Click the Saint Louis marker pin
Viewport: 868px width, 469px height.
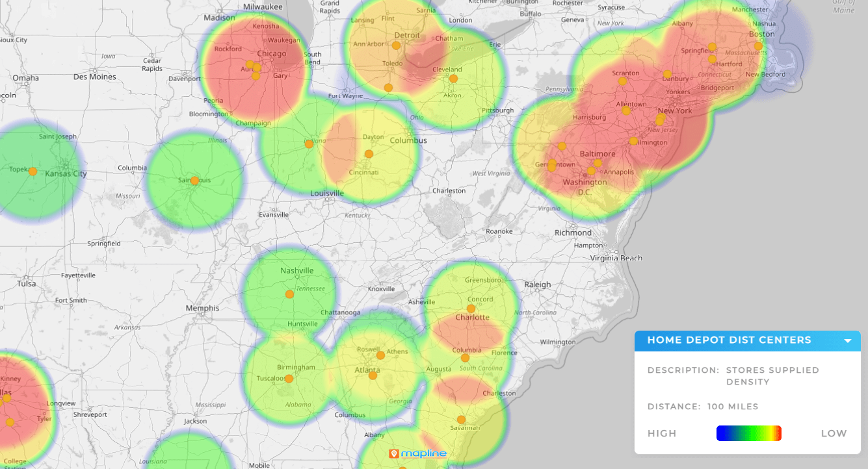(193, 179)
